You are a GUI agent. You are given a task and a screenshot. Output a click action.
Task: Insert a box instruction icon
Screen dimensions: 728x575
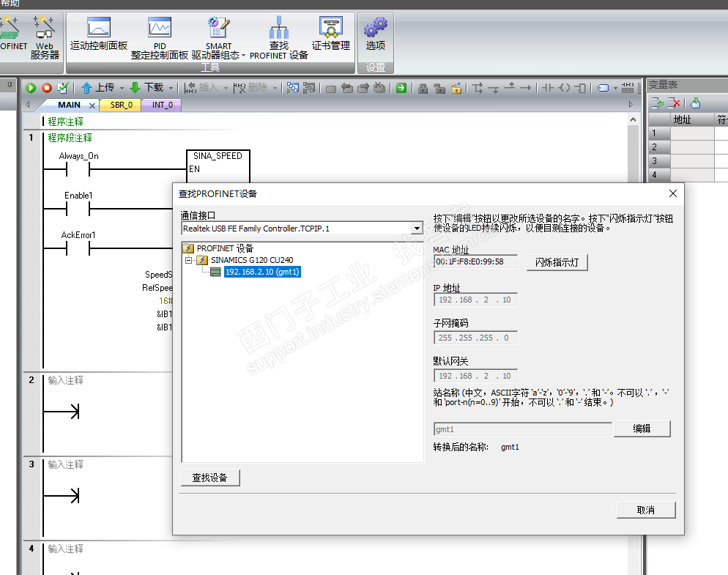pos(580,88)
